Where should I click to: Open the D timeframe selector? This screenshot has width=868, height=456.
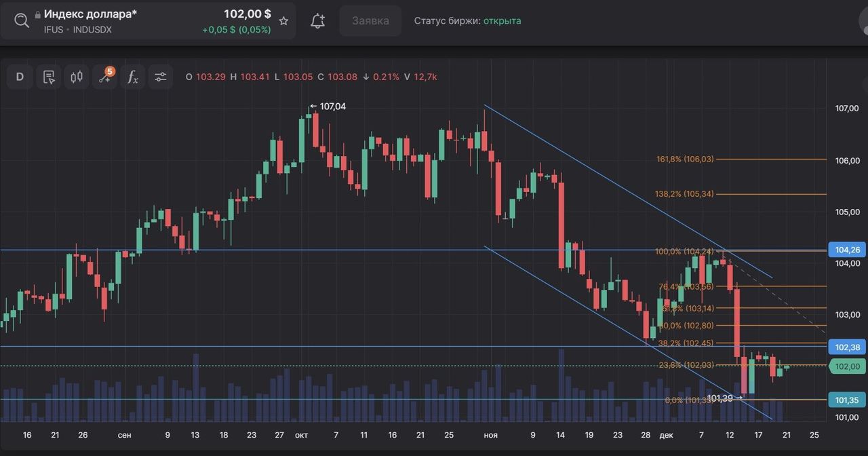coord(20,77)
